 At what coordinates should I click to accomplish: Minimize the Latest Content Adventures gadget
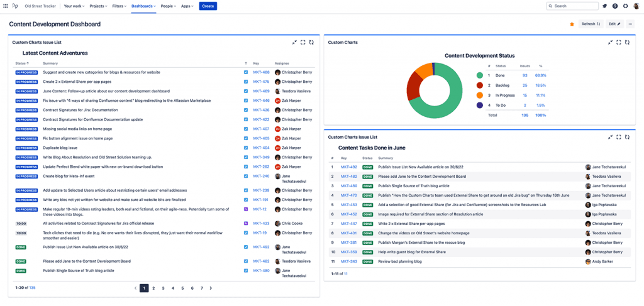click(294, 42)
